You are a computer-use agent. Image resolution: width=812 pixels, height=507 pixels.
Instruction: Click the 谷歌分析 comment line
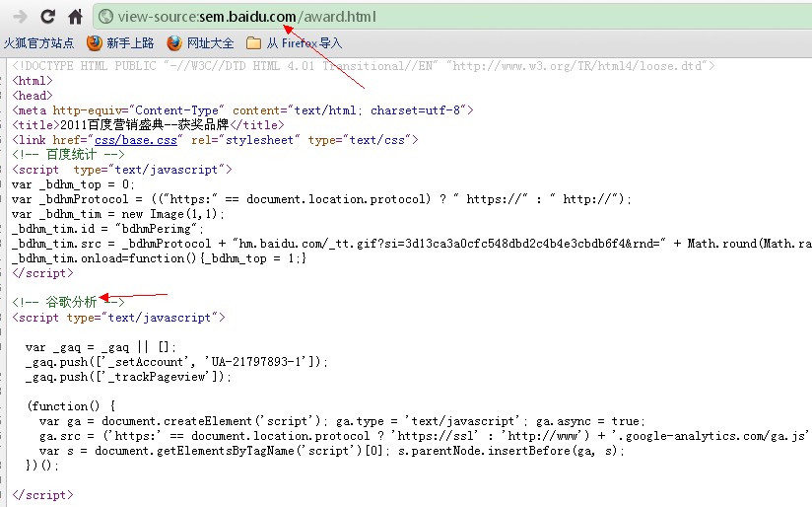[x=68, y=302]
